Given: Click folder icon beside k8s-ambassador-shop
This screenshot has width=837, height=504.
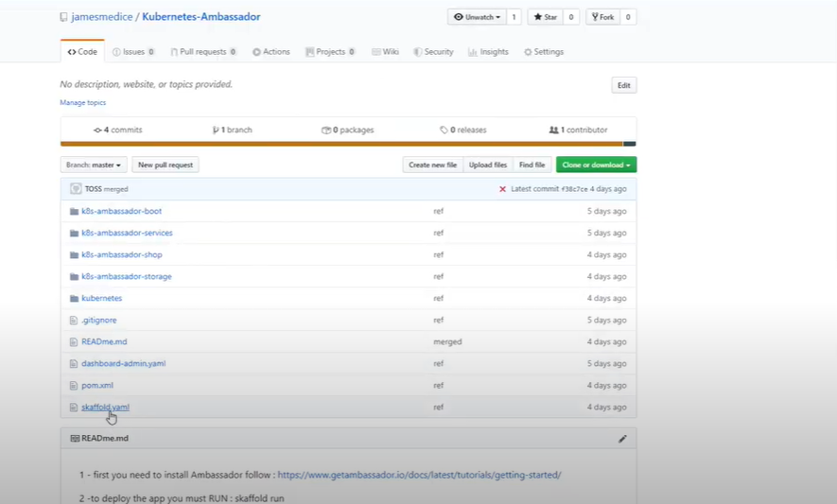Looking at the screenshot, I should 74,255.
